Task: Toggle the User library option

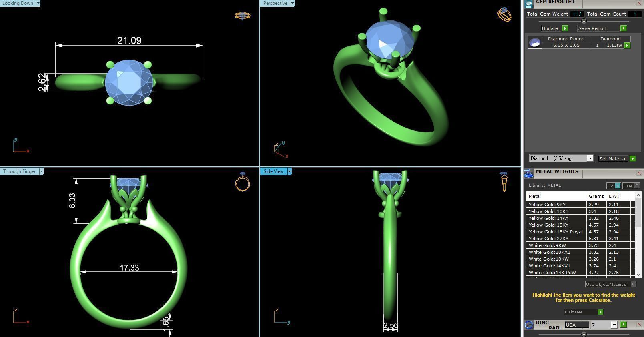Action: coord(631,186)
